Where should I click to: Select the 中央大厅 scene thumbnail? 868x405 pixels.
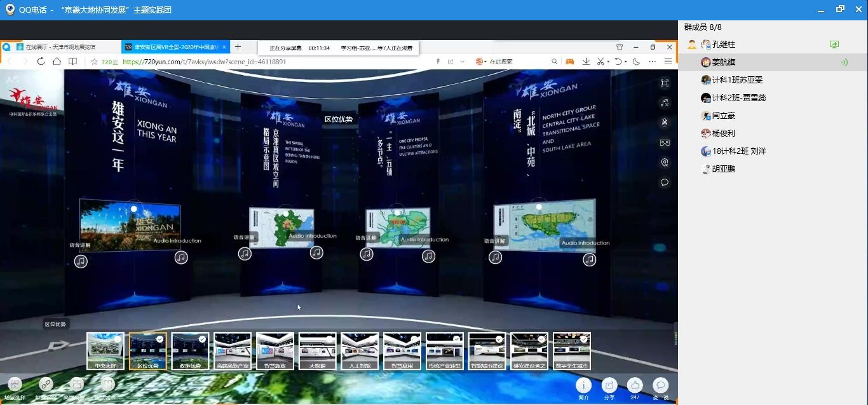(x=105, y=350)
